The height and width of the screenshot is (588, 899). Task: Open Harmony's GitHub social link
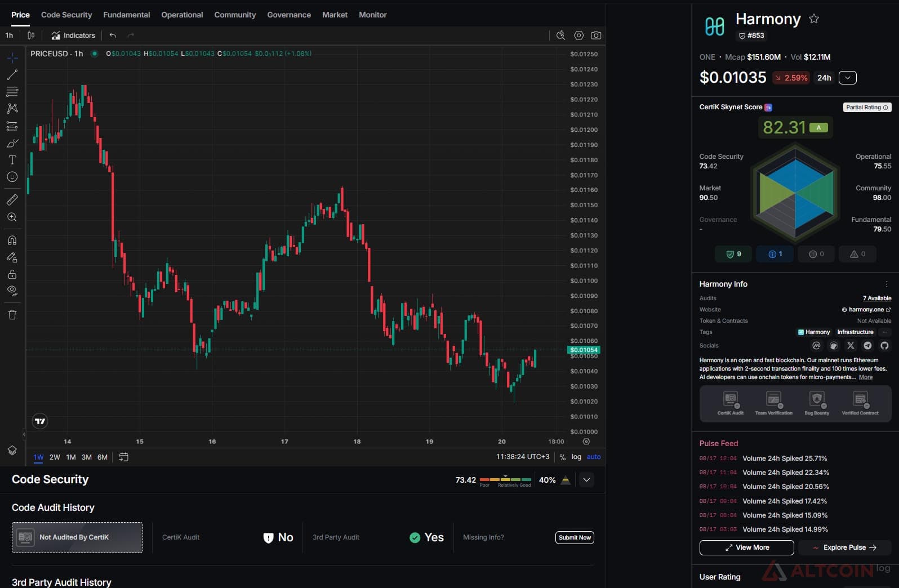coord(884,346)
